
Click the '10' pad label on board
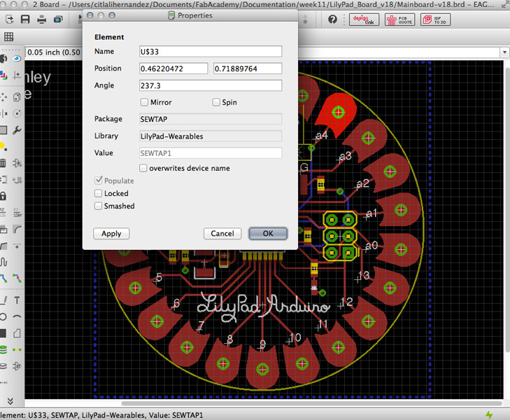coord(294,337)
